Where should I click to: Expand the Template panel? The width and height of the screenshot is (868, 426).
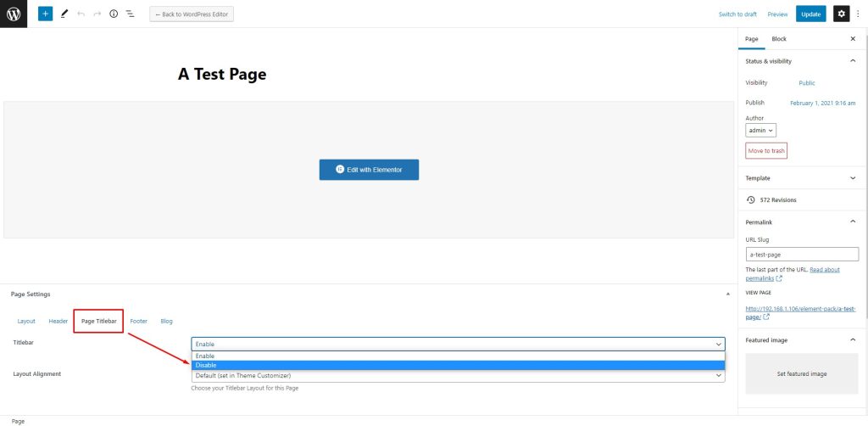click(x=853, y=178)
